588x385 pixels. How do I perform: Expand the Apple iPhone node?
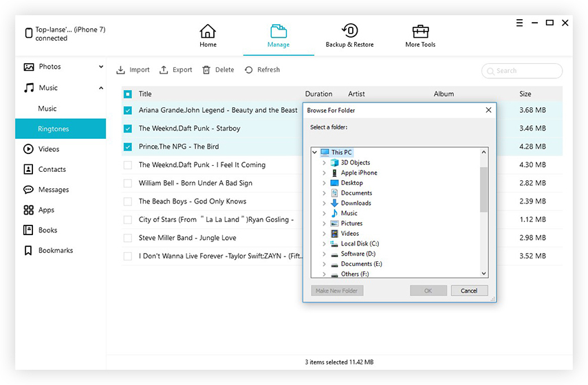click(324, 173)
